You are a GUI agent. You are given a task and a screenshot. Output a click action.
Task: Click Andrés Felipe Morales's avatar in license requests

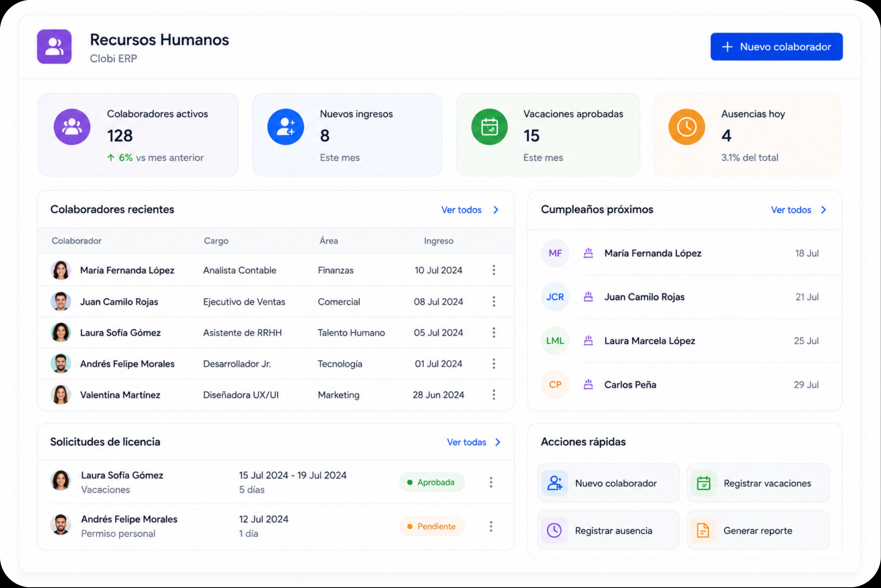(x=61, y=524)
